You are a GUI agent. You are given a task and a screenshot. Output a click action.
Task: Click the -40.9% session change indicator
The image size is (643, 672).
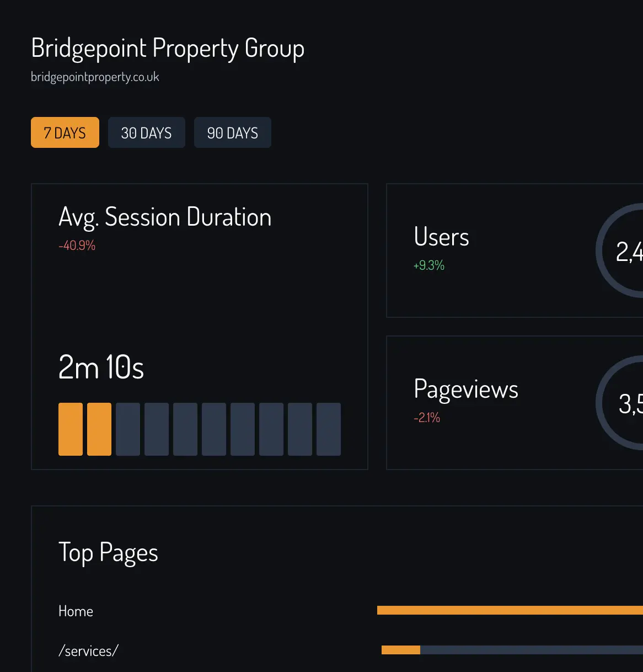[77, 245]
